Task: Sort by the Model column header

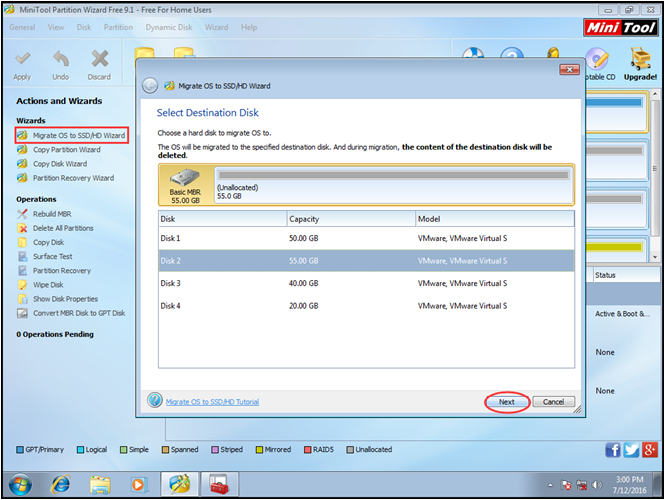Action: (x=495, y=219)
